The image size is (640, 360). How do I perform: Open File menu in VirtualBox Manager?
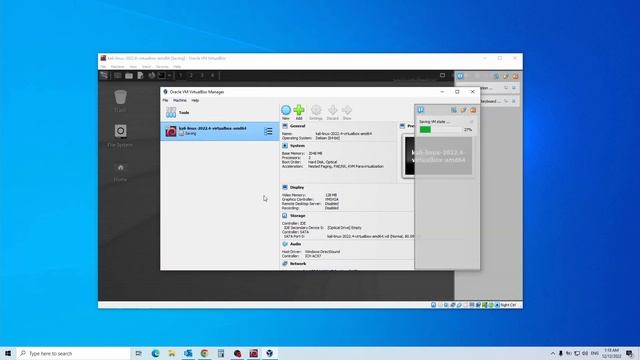tap(165, 100)
